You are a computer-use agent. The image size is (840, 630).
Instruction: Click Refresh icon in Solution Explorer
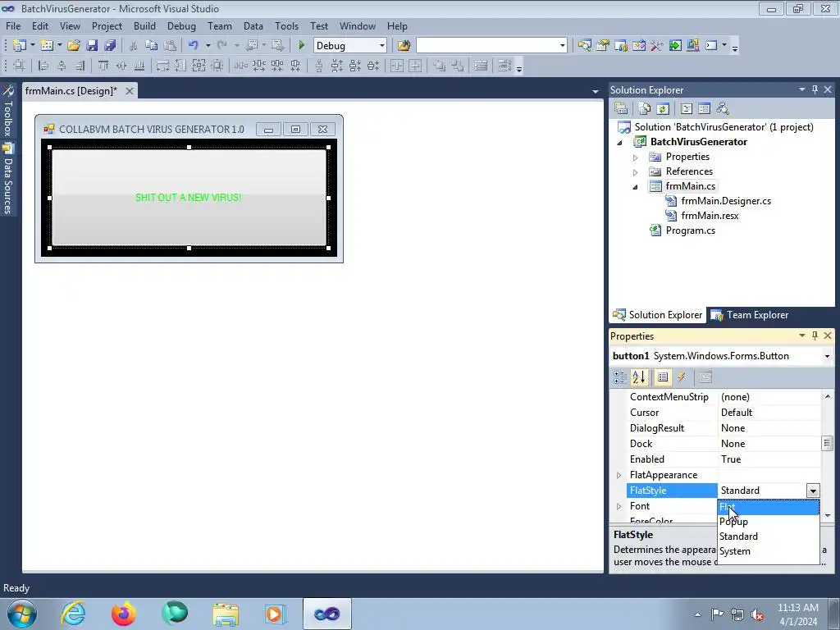pos(663,109)
